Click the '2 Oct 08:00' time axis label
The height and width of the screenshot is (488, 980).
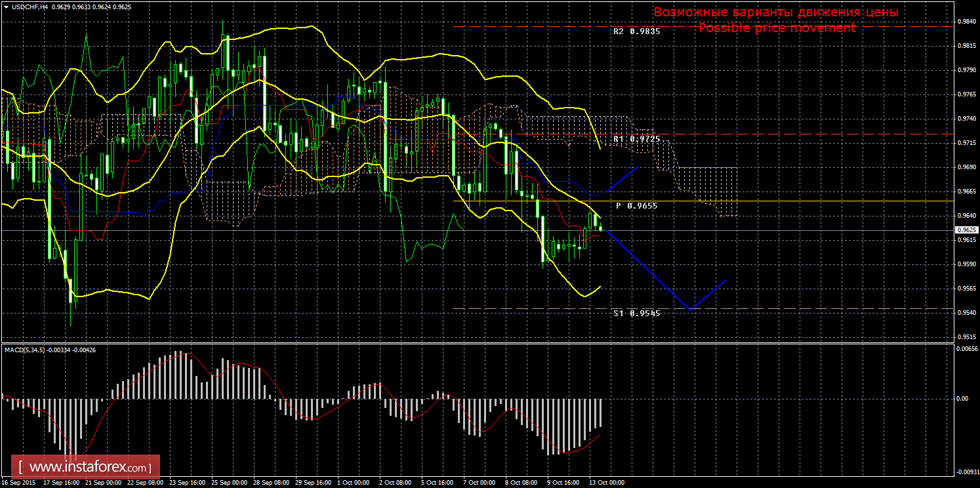click(x=395, y=483)
